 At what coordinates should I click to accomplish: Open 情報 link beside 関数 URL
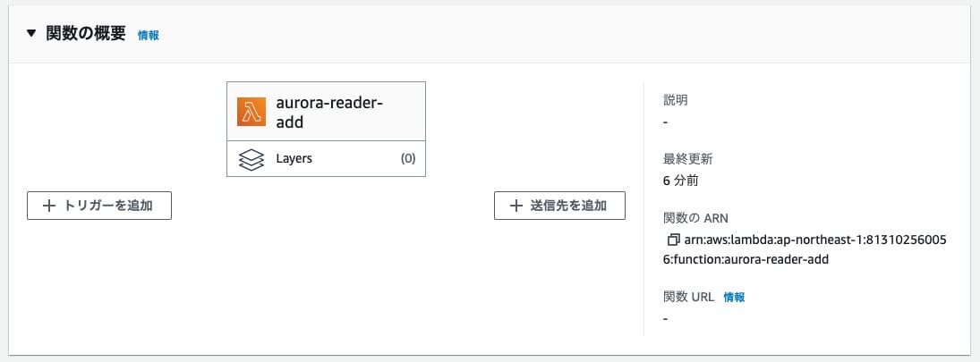pyautogui.click(x=734, y=297)
